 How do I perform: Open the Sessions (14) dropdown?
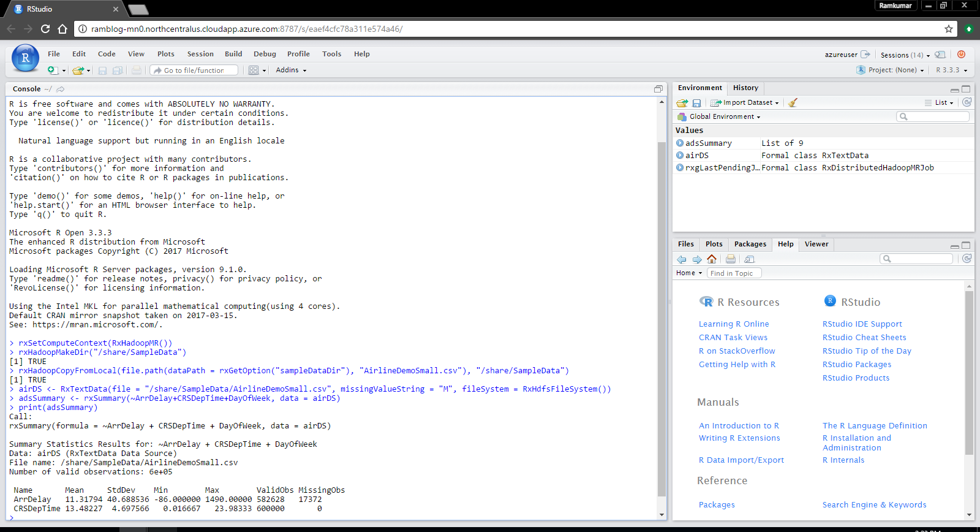click(x=905, y=55)
